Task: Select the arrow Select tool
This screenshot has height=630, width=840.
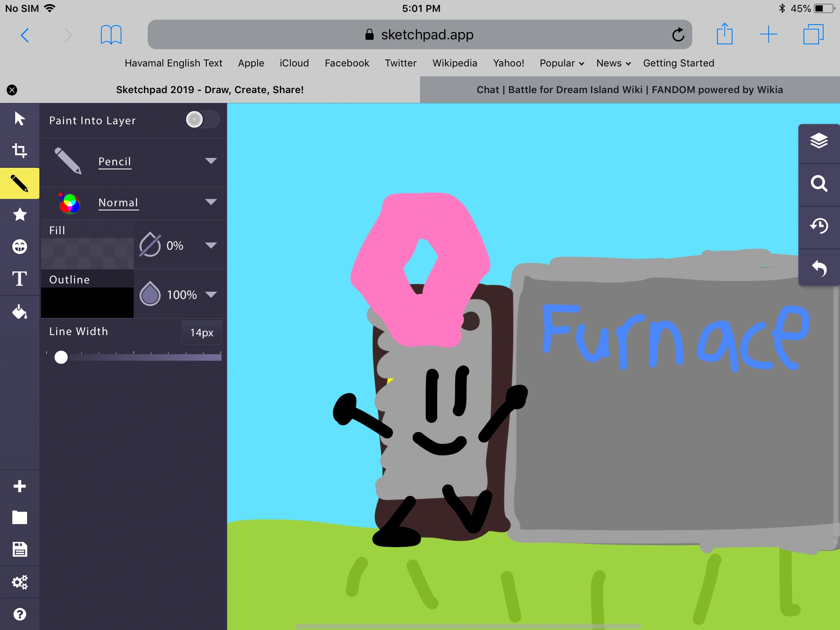Action: point(19,119)
